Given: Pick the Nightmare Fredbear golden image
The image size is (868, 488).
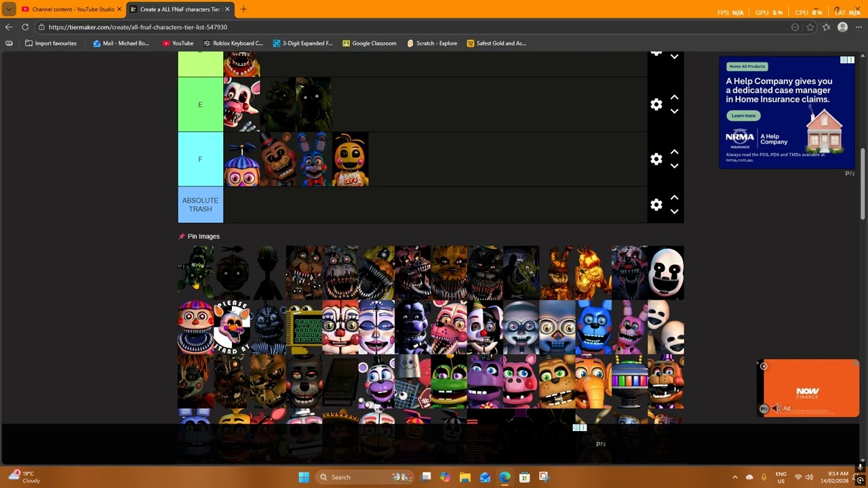Looking at the screenshot, I should point(449,272).
